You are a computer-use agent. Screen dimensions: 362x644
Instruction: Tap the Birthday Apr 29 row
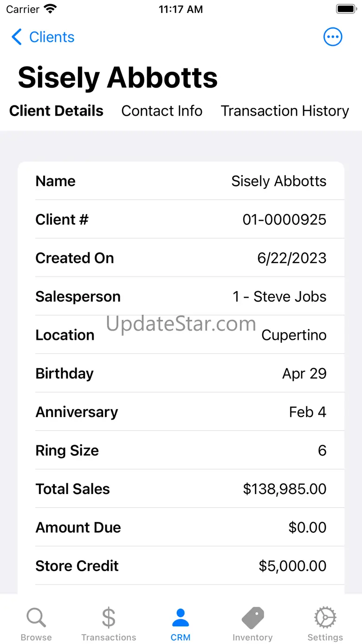pos(181,373)
